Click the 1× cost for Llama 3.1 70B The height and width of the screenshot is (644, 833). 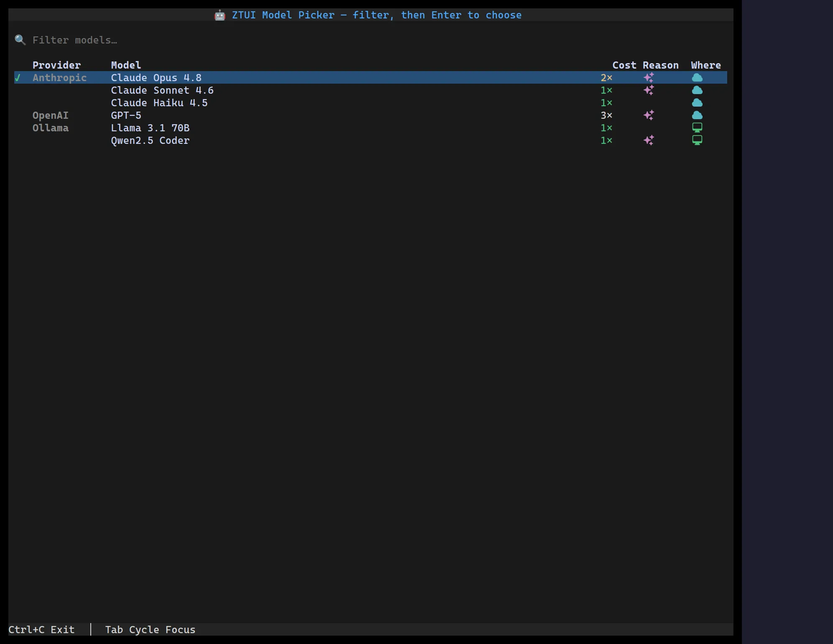pyautogui.click(x=607, y=128)
